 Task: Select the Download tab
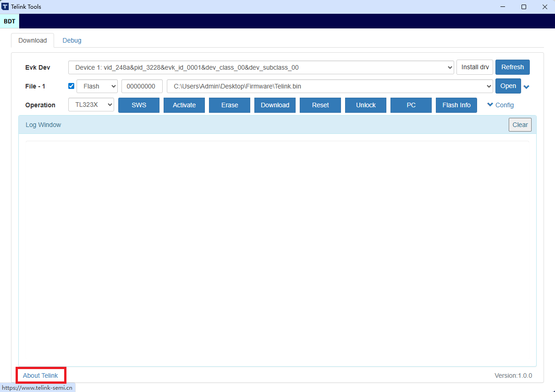click(33, 40)
